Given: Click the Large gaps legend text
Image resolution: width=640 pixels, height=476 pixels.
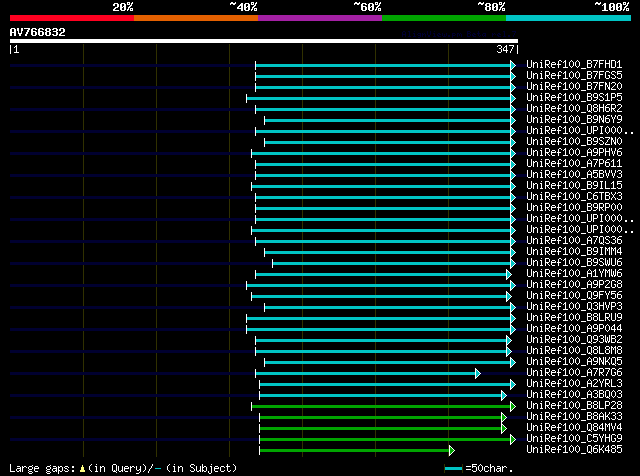Looking at the screenshot, I should click(42, 469).
